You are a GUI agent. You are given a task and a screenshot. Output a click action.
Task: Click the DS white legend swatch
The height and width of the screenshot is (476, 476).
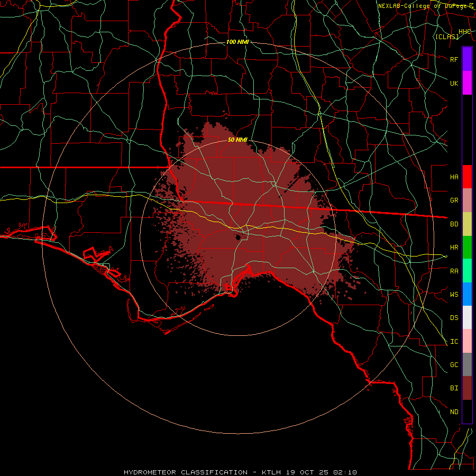coord(467,317)
